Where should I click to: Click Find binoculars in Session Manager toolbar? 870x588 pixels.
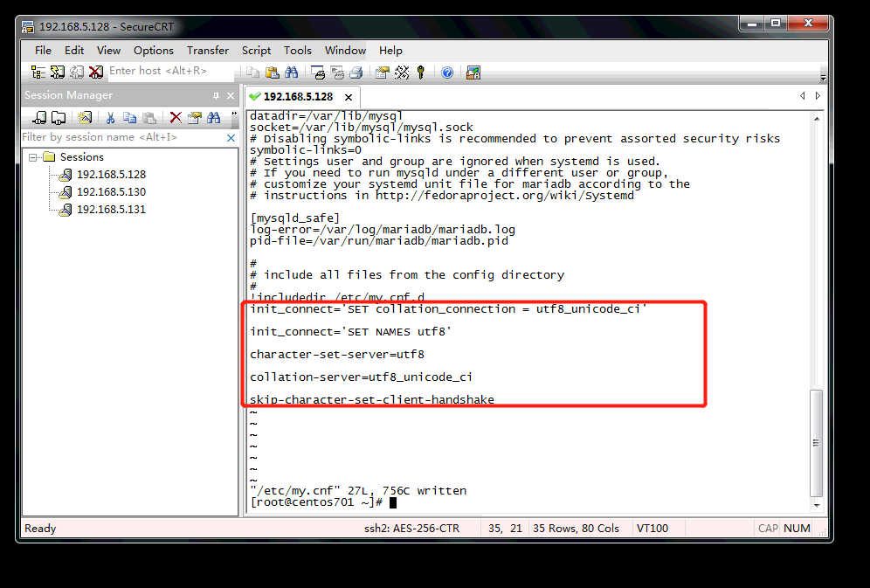[x=214, y=118]
